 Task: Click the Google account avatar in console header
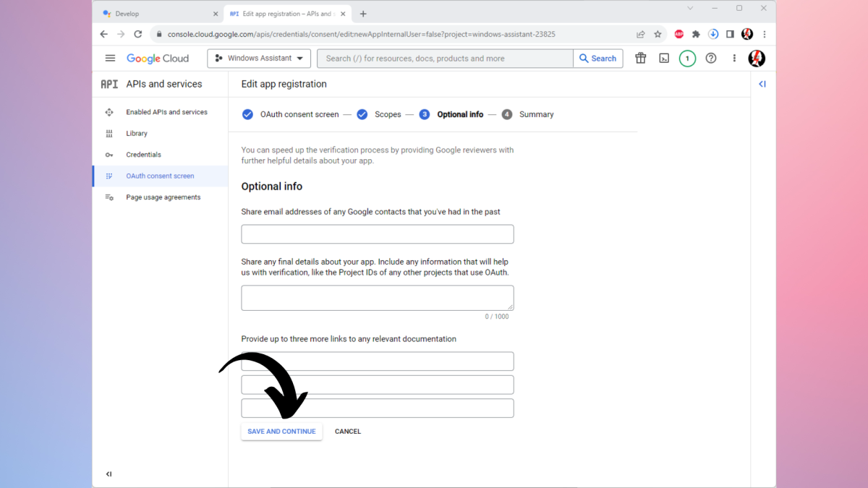coord(757,59)
